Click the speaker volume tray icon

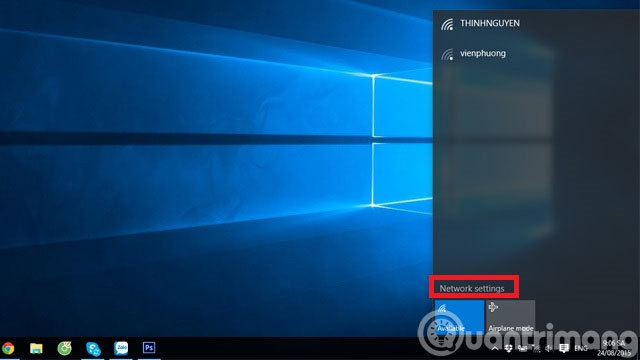point(549,349)
